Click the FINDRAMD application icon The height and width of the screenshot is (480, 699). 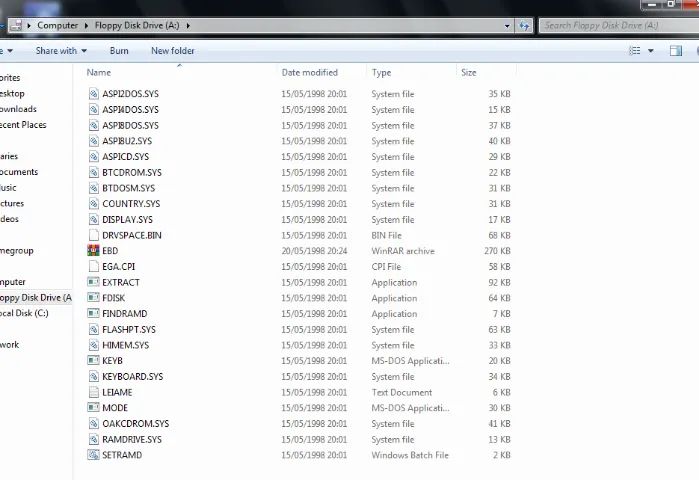(93, 313)
